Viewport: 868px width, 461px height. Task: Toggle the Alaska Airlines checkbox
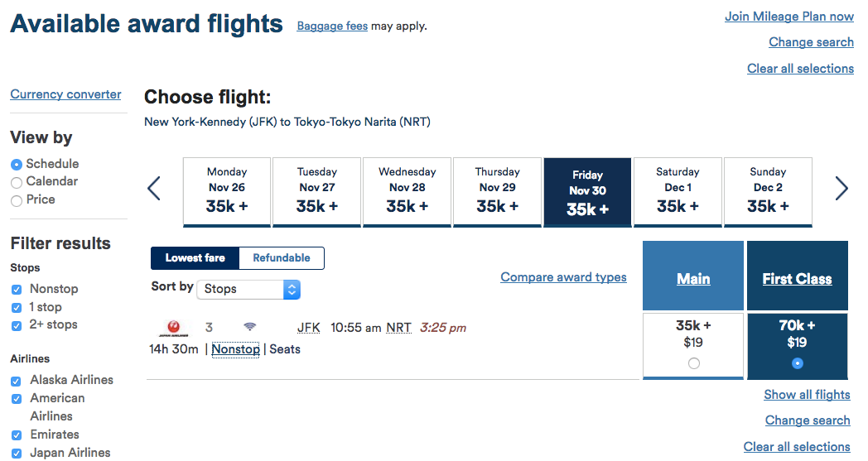(17, 381)
